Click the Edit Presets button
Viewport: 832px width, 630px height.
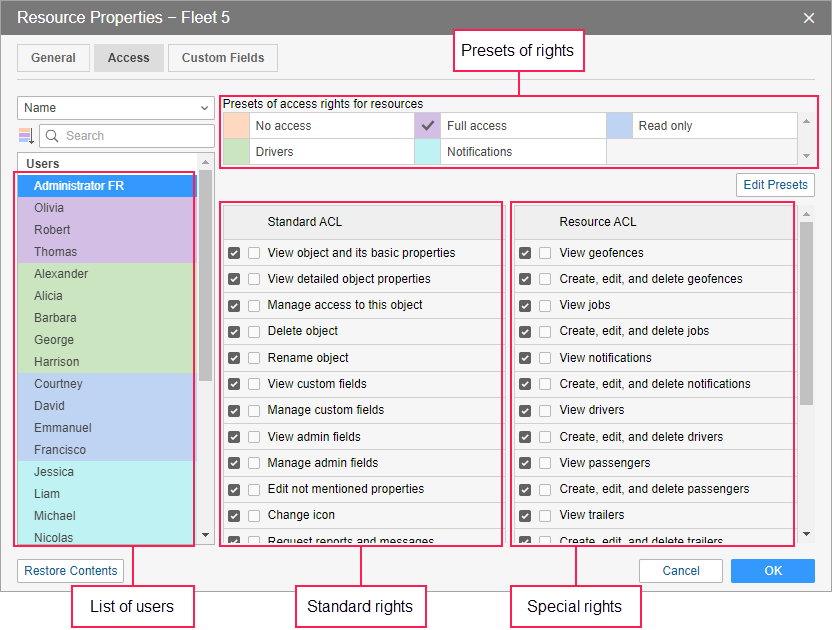(x=775, y=185)
